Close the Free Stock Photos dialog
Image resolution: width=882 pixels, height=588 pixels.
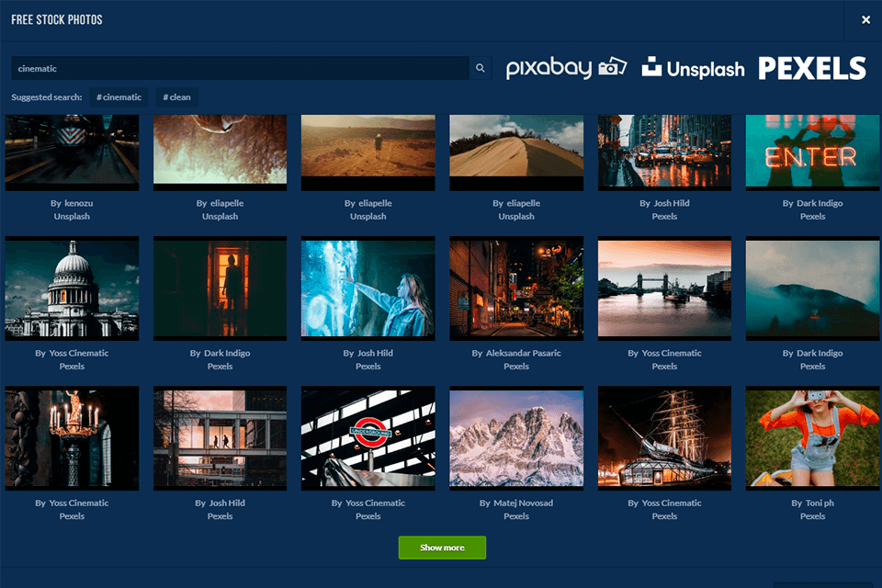click(x=865, y=18)
